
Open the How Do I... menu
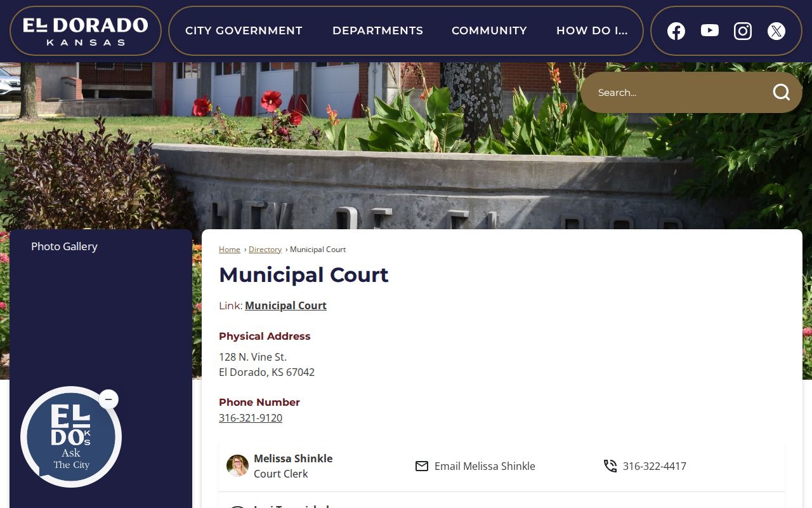592,30
